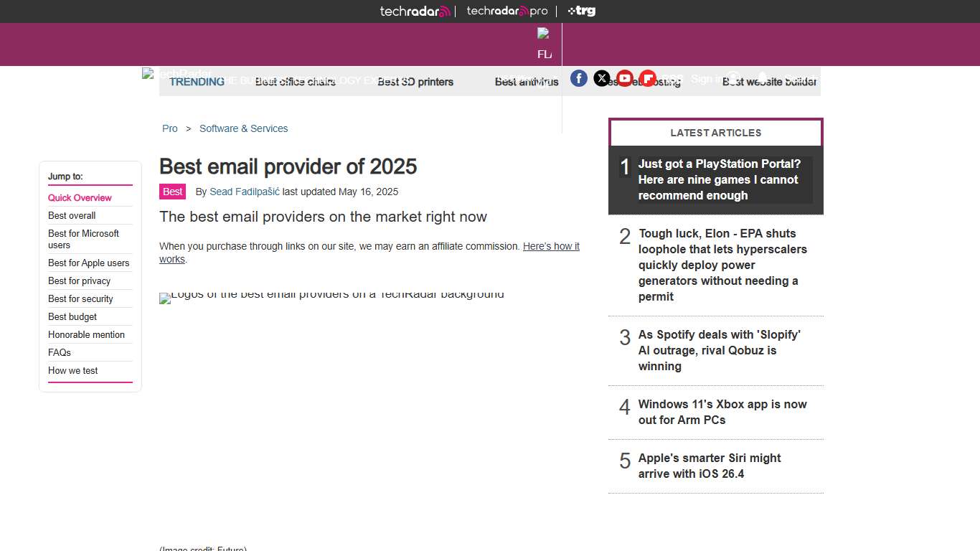Click the X (Twitter) social icon
The height and width of the screenshot is (551, 980).
[x=602, y=78]
